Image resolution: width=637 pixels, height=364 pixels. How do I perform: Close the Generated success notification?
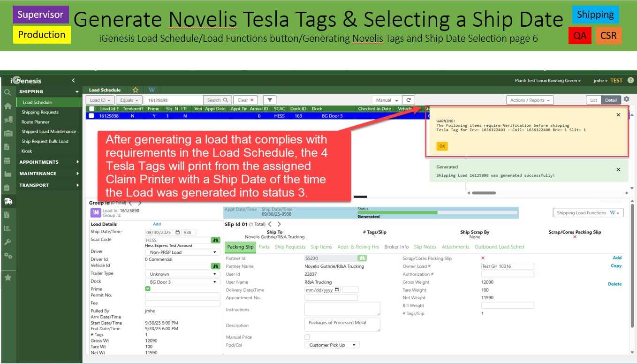click(x=618, y=170)
